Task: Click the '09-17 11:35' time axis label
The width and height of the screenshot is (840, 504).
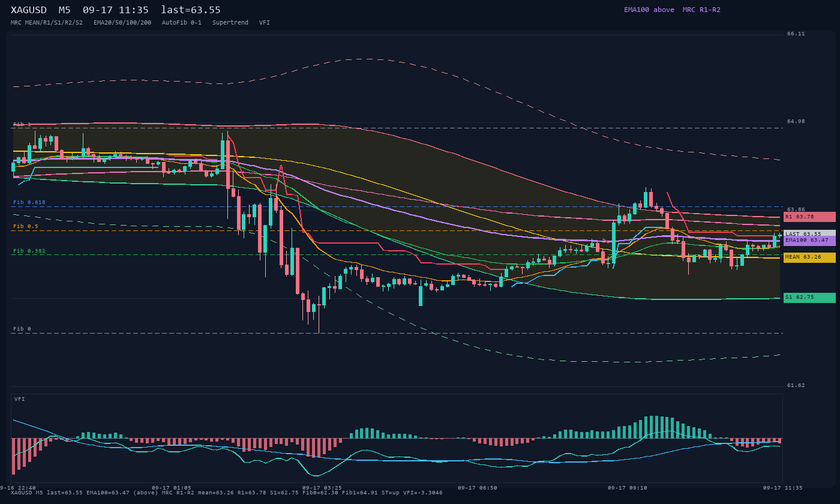Action: pos(782,488)
